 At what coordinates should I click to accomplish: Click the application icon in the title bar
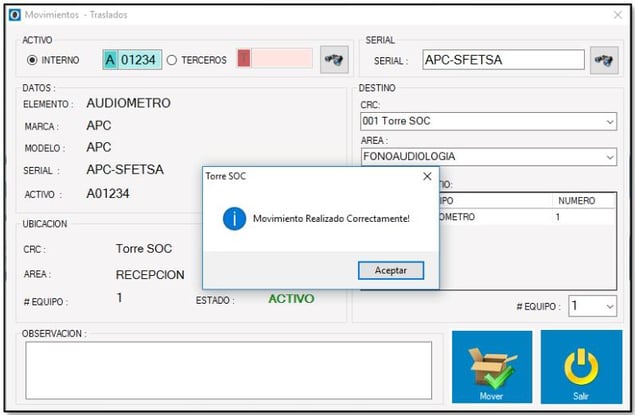13,15
